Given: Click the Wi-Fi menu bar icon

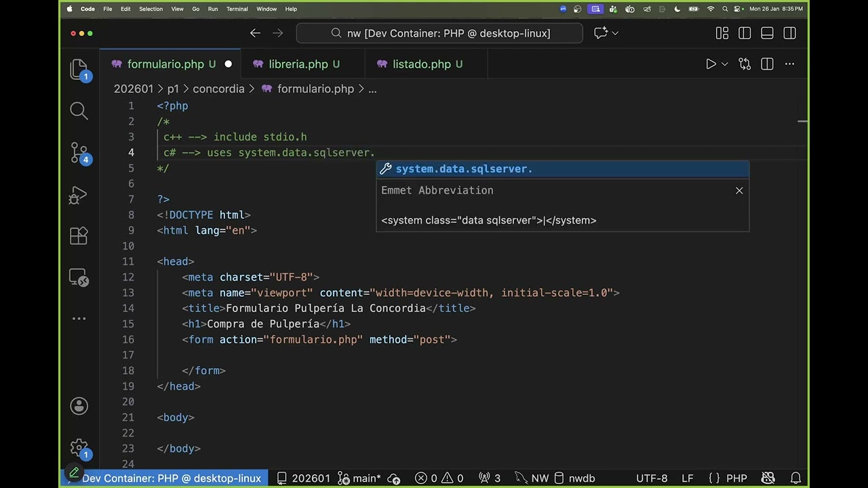Looking at the screenshot, I should point(711,9).
